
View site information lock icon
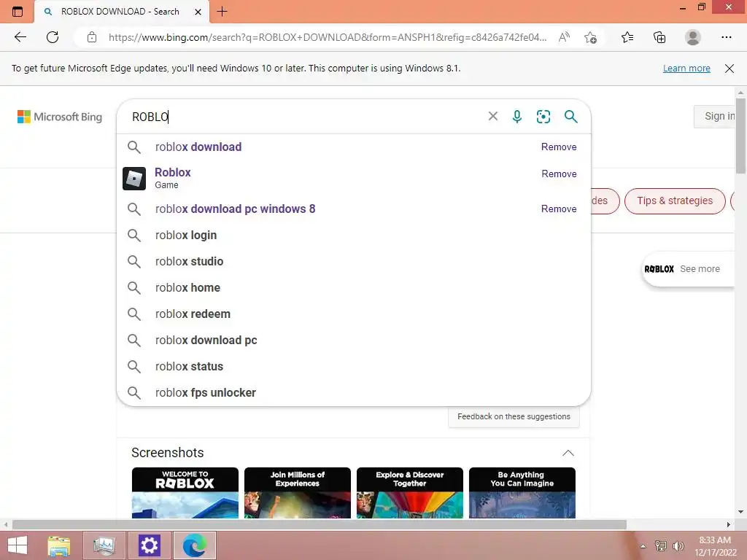coord(92,37)
